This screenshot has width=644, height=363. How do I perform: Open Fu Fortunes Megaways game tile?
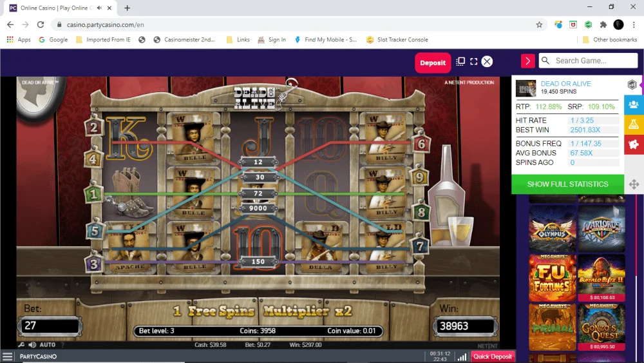[x=552, y=278]
